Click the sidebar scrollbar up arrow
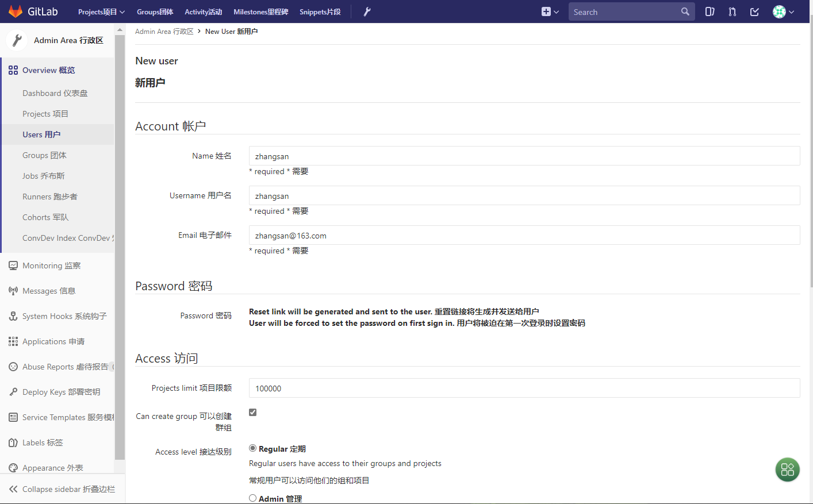The height and width of the screenshot is (504, 813). click(x=120, y=29)
